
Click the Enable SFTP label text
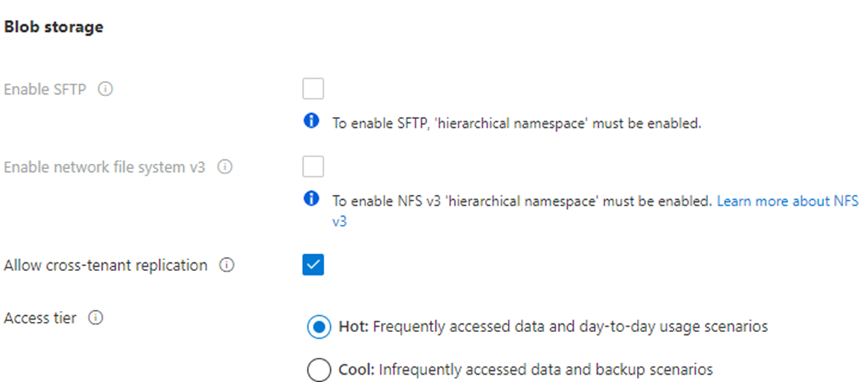click(45, 90)
